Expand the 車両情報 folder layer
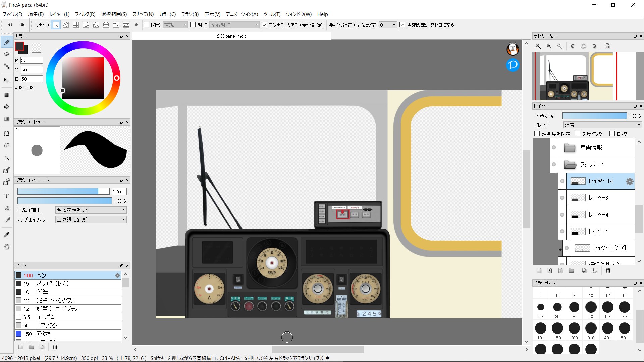Screen dimensions: 644x362 [x=570, y=148]
